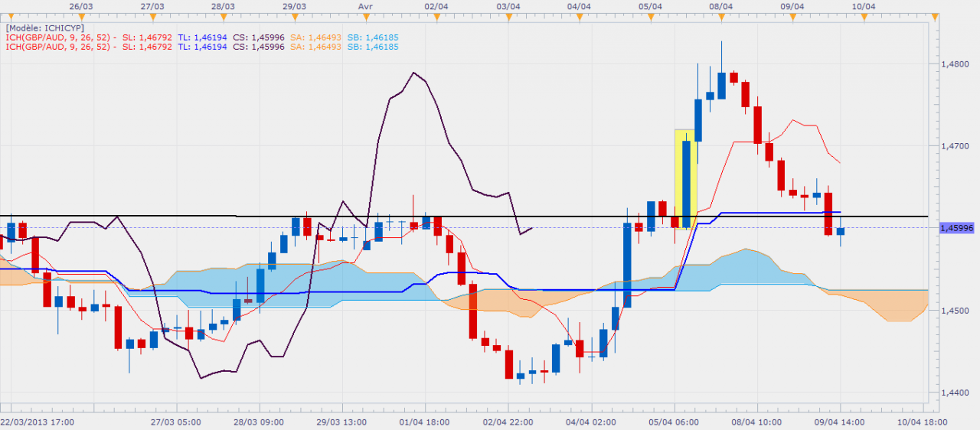Click the 1,4800 price axis label

pos(955,65)
